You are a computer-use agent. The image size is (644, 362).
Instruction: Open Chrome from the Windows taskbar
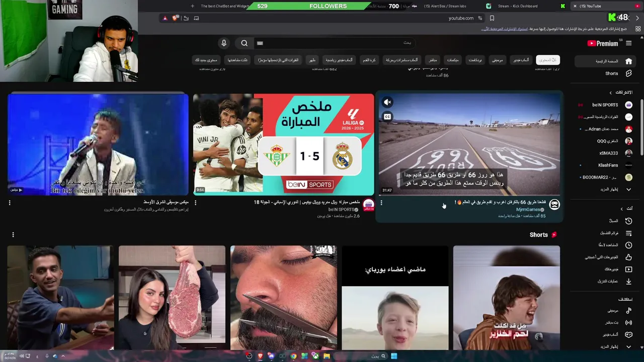[293, 356]
